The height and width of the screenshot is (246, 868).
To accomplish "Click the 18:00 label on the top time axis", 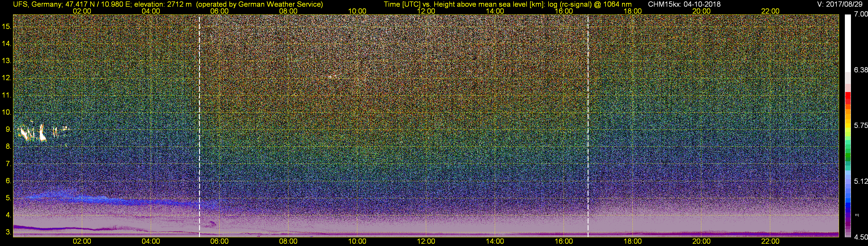I will tap(632, 11).
